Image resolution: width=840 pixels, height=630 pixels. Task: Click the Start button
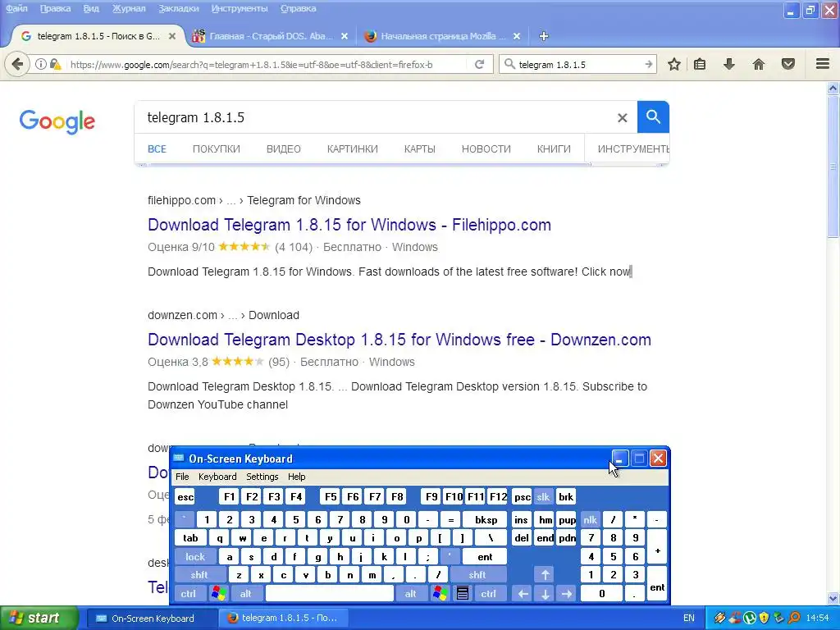click(38, 619)
